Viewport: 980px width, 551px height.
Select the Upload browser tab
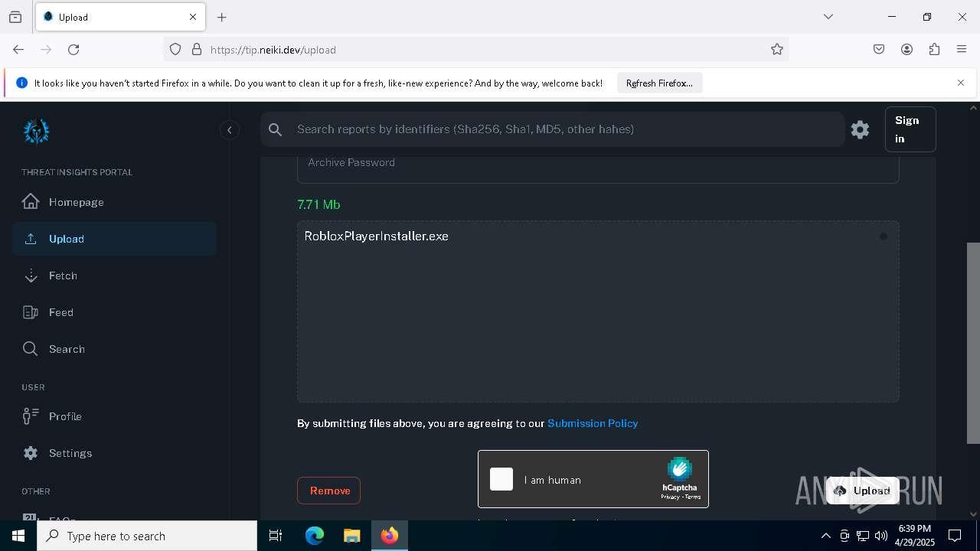[x=120, y=17]
